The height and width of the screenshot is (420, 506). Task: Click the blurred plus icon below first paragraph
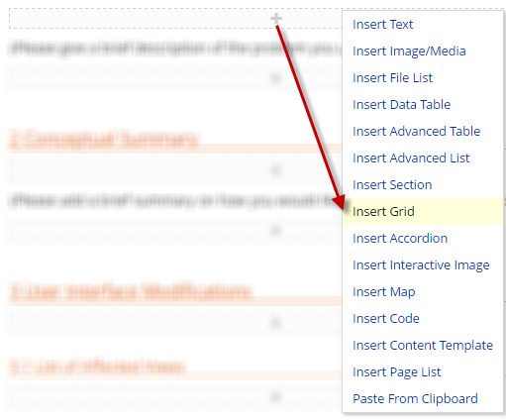[x=276, y=78]
